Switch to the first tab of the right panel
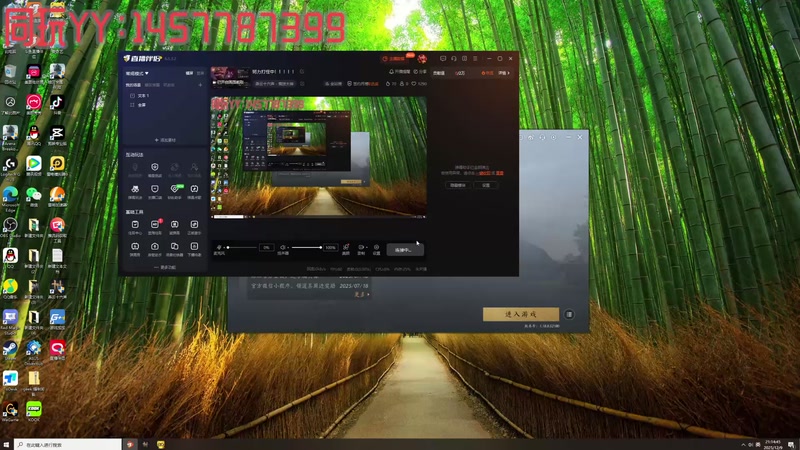Viewport: 800px width, 450px height. coord(439,73)
